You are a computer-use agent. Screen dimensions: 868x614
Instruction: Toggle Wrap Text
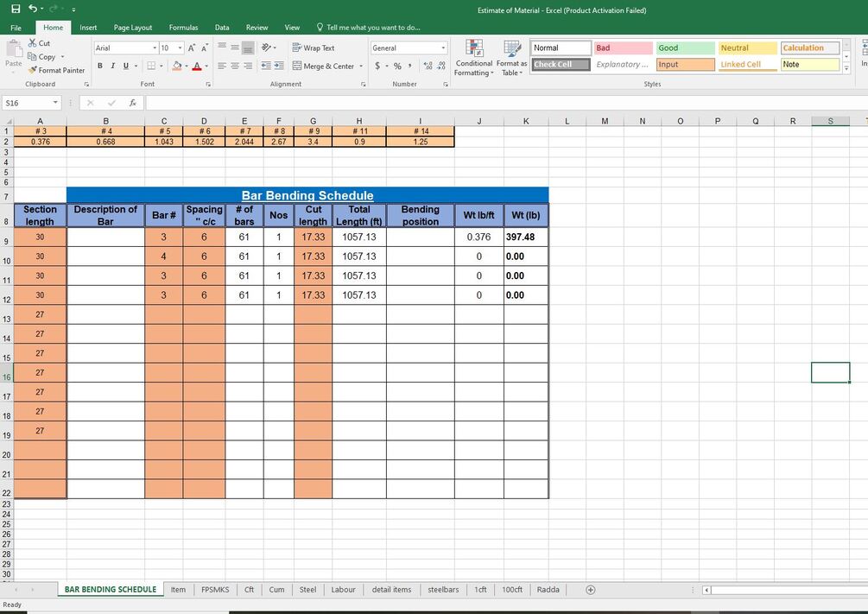[x=314, y=48]
